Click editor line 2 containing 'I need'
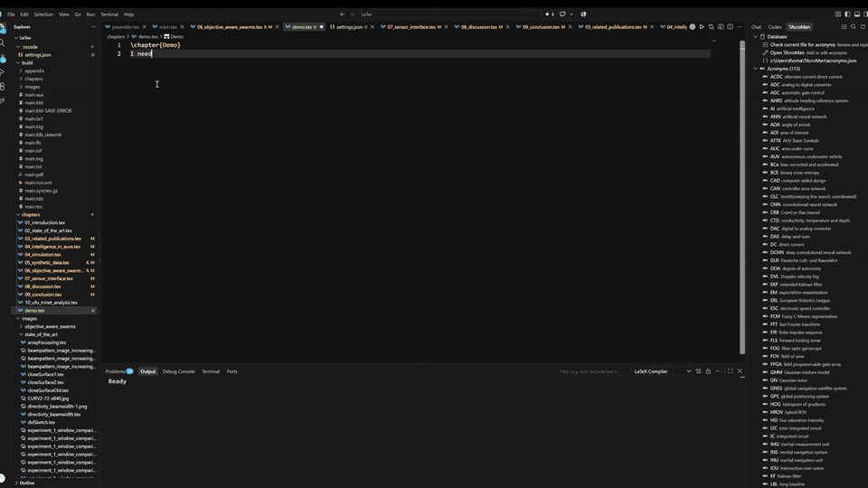 tap(420, 53)
